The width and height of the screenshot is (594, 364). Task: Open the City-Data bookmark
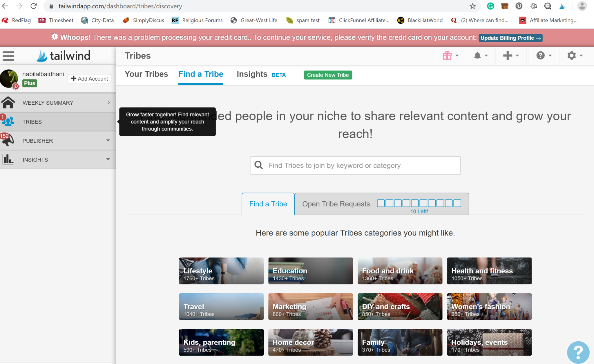[x=97, y=20]
